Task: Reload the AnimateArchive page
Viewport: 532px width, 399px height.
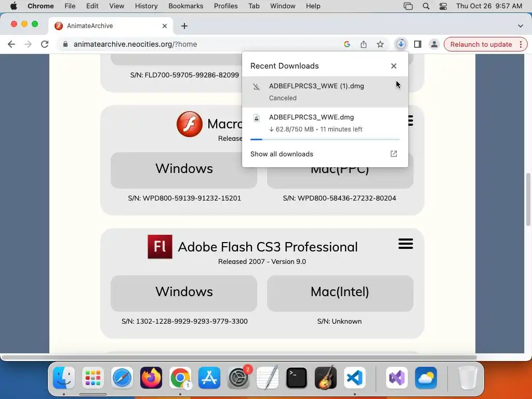Action: point(45,44)
